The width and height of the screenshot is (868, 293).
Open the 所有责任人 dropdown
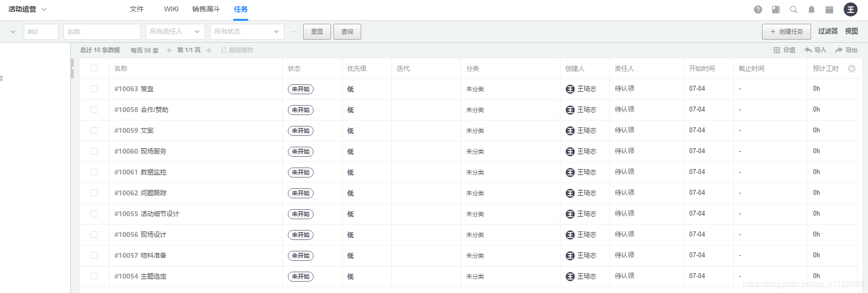point(175,32)
